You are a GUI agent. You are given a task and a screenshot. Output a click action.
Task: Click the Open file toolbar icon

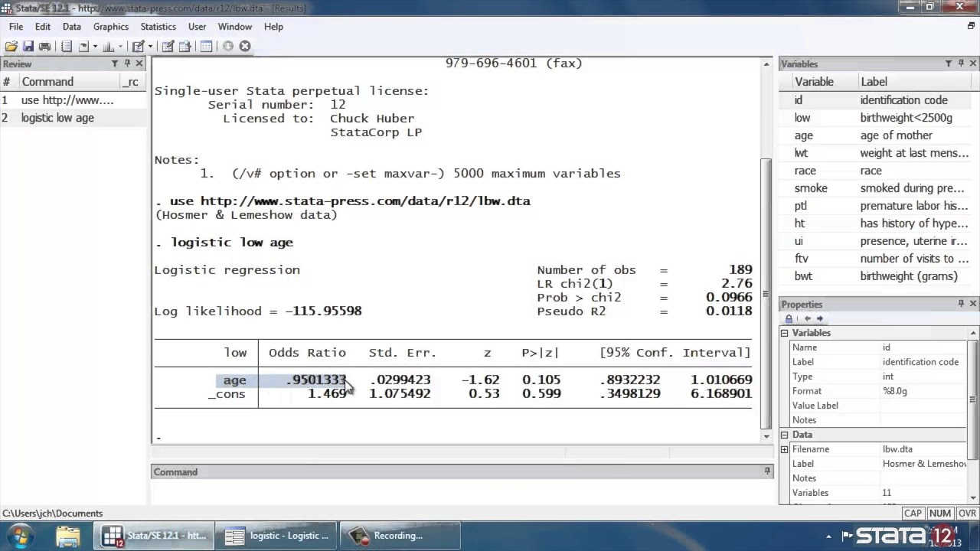pyautogui.click(x=11, y=47)
